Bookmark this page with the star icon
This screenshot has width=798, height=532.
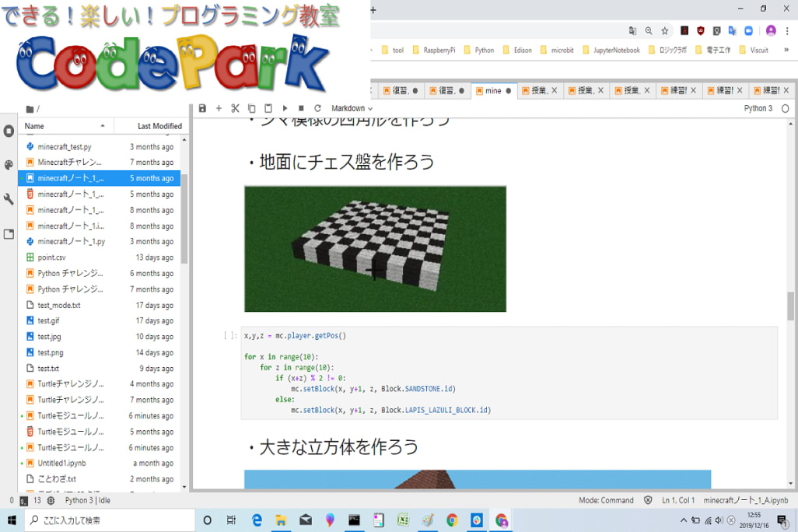click(665, 30)
